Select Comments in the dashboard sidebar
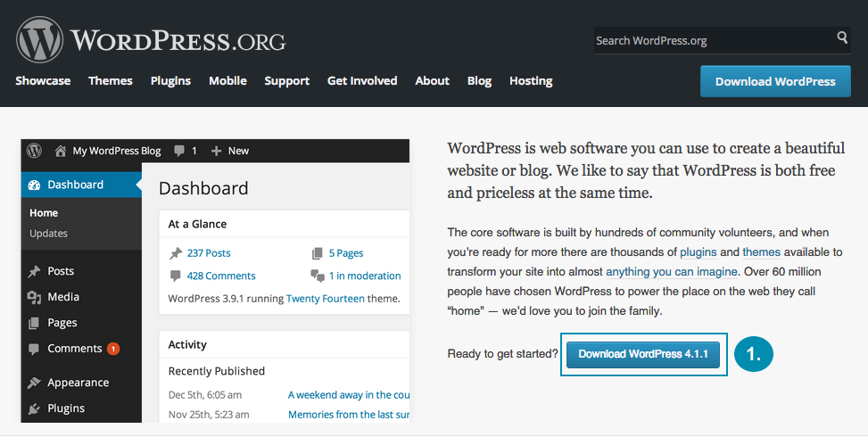 tap(74, 349)
